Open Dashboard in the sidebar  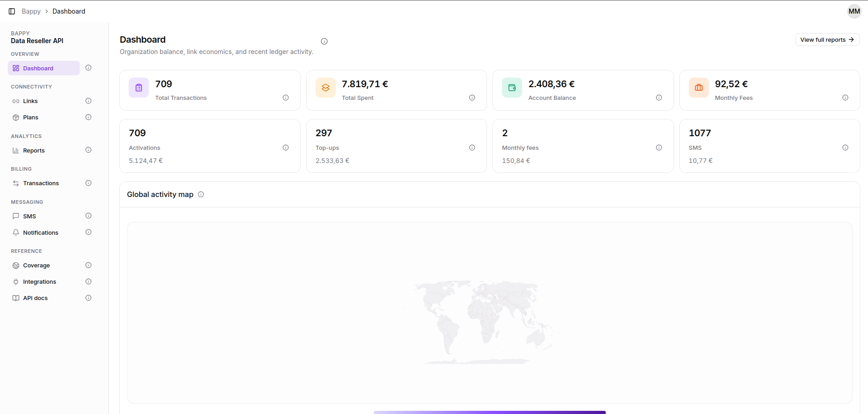tap(44, 68)
